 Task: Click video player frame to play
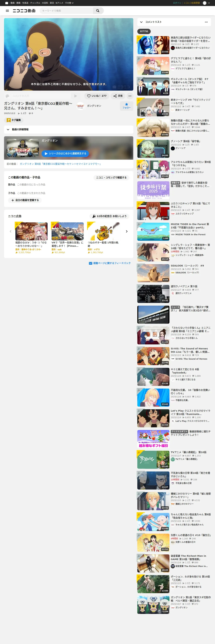click(x=69, y=54)
